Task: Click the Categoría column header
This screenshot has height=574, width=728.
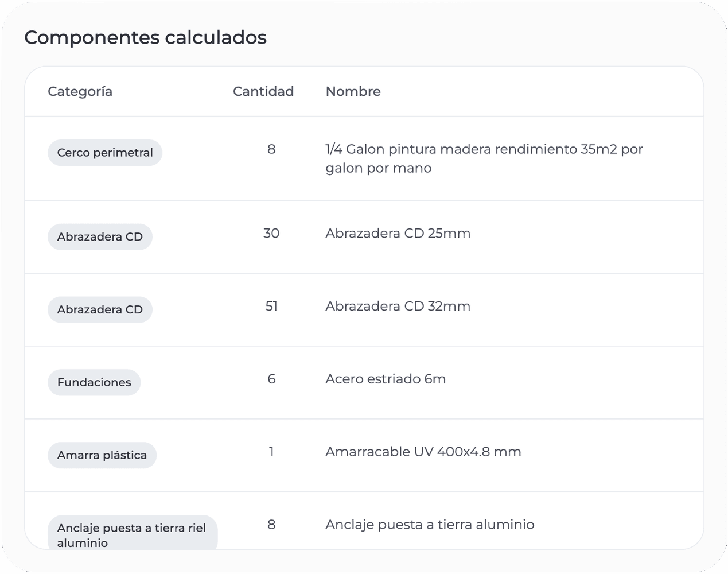Action: click(x=80, y=92)
